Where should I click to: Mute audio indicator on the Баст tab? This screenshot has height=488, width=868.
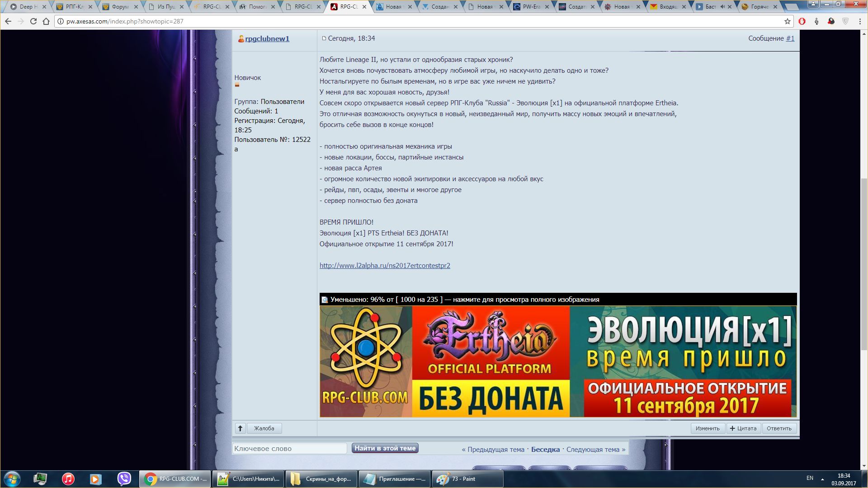722,7
